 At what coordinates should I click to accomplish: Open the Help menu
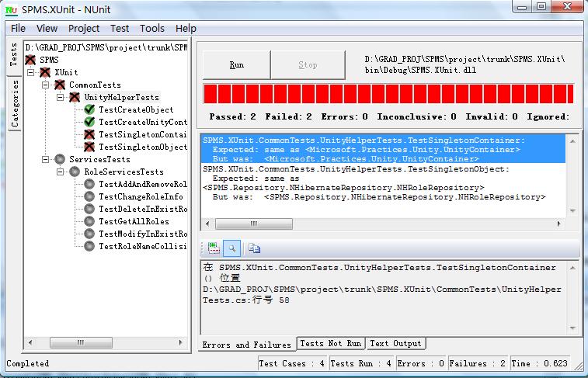[x=186, y=29]
